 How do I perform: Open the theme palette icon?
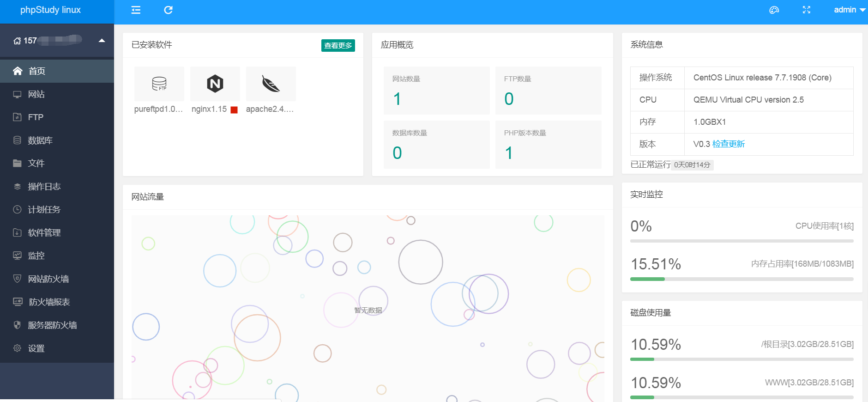[774, 10]
